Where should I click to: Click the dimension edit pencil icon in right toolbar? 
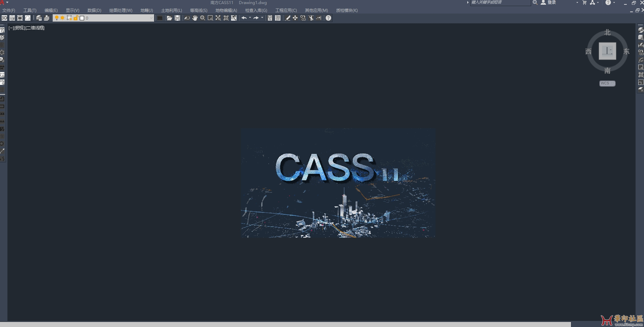pyautogui.click(x=641, y=45)
